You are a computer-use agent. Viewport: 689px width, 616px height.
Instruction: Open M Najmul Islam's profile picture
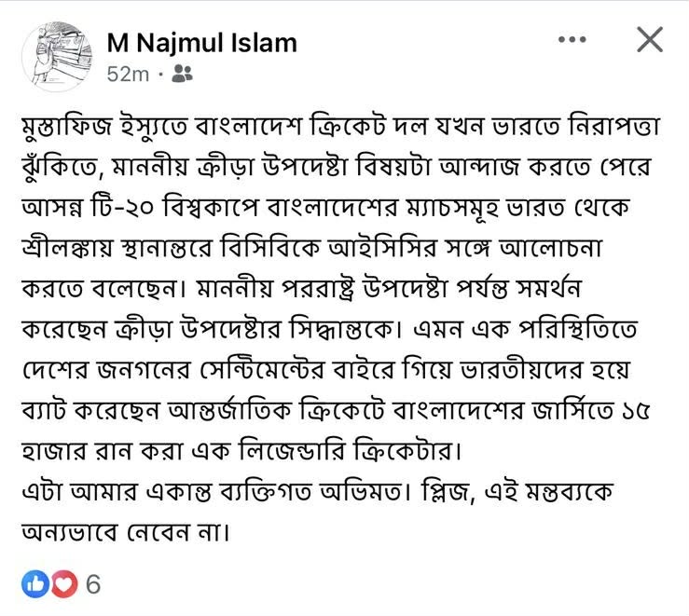tap(55, 56)
